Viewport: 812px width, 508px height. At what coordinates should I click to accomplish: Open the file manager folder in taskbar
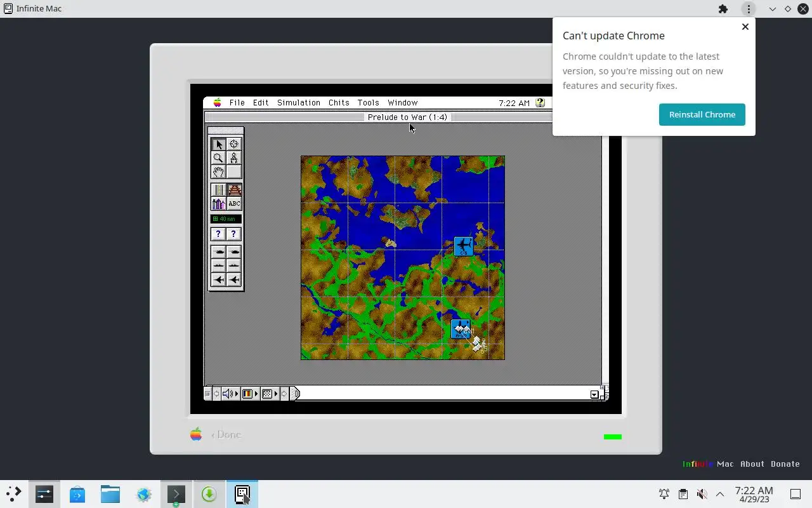pos(110,494)
